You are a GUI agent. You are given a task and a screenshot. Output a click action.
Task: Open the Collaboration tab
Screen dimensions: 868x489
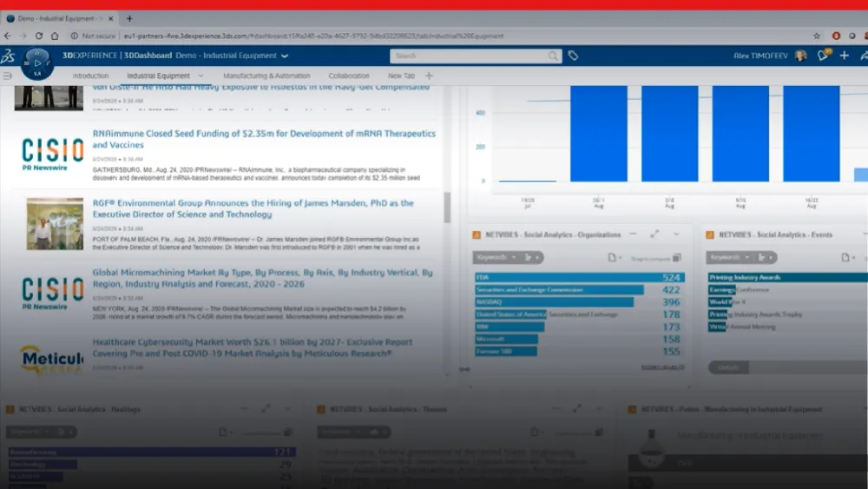pyautogui.click(x=349, y=76)
